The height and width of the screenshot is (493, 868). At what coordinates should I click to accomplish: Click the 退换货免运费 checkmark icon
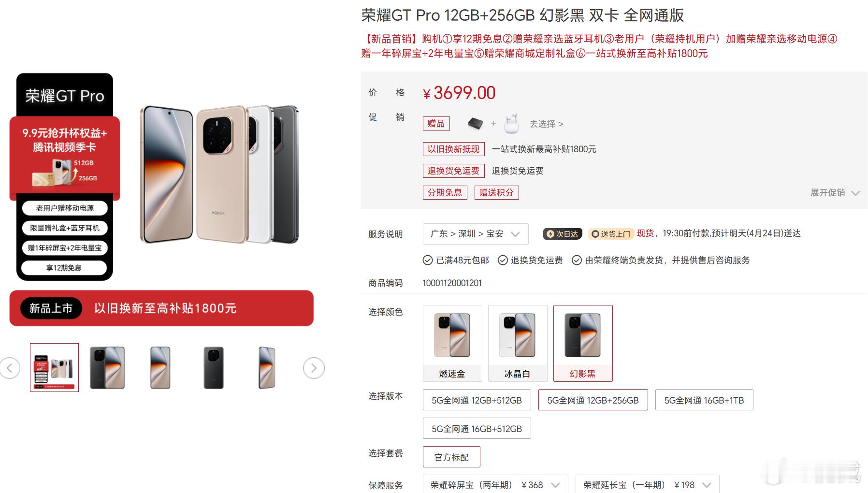pyautogui.click(x=503, y=261)
